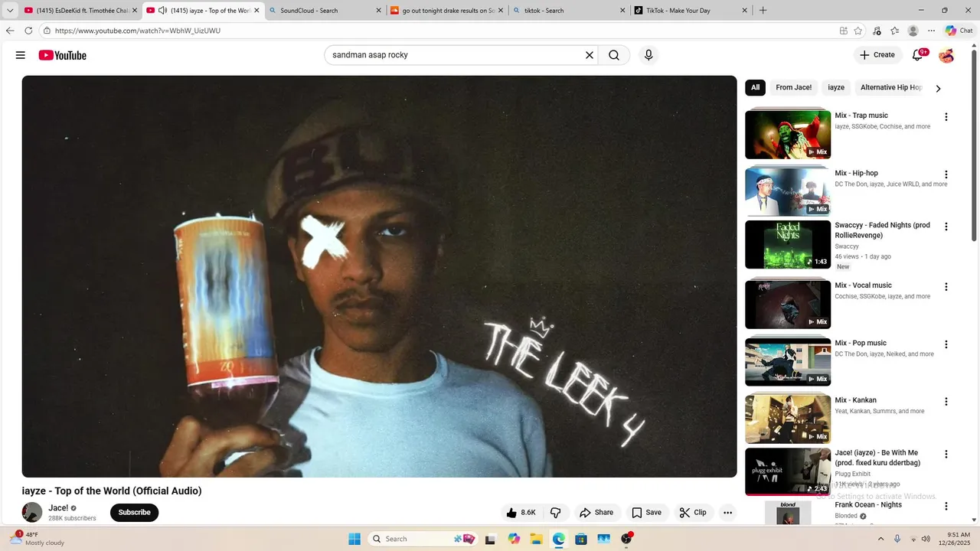Select the iayze filter chip

point(836,87)
